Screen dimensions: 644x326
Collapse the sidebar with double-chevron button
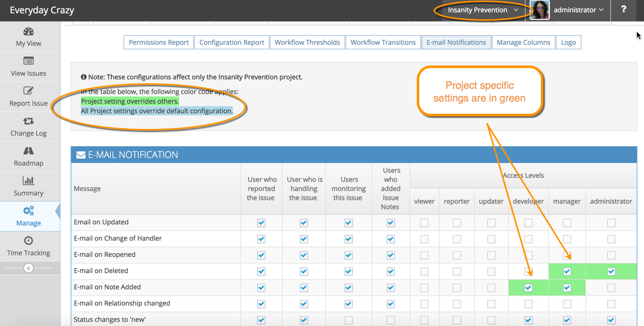click(28, 268)
